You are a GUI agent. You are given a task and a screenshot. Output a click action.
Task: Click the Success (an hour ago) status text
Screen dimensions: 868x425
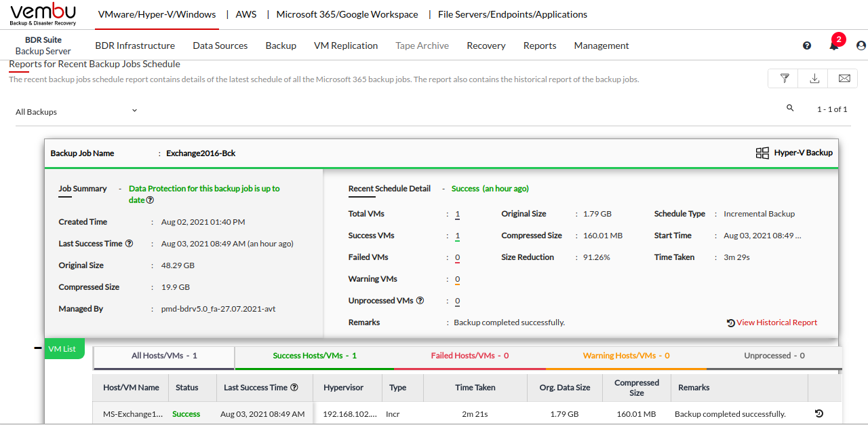pos(490,188)
